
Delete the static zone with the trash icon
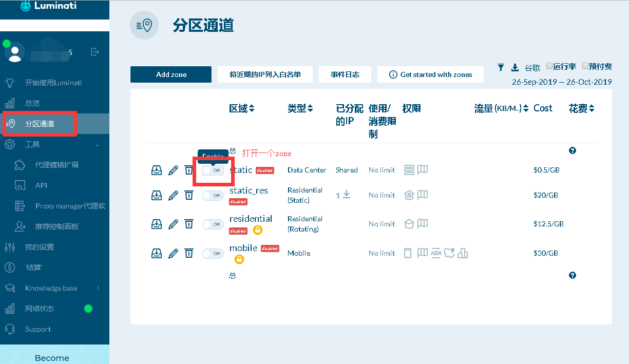click(189, 170)
